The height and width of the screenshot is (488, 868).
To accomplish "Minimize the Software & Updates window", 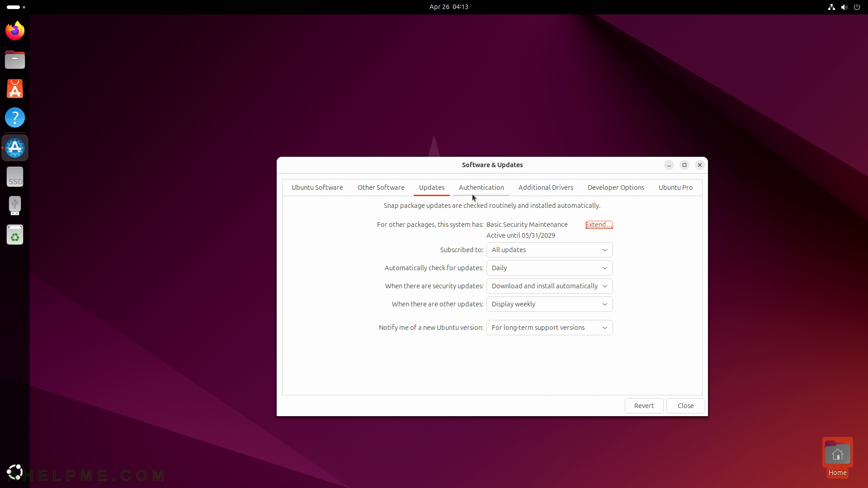I will [669, 165].
